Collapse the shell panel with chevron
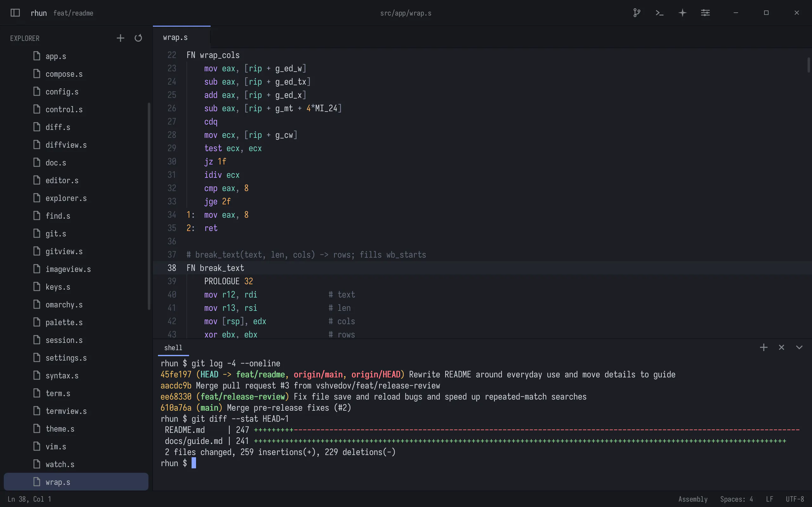 click(799, 347)
